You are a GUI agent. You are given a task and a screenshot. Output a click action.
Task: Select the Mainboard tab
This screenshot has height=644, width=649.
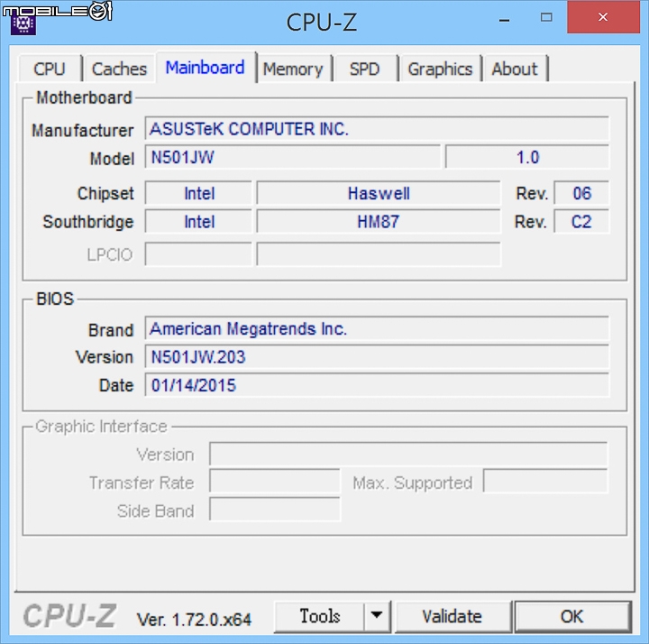pos(206,67)
